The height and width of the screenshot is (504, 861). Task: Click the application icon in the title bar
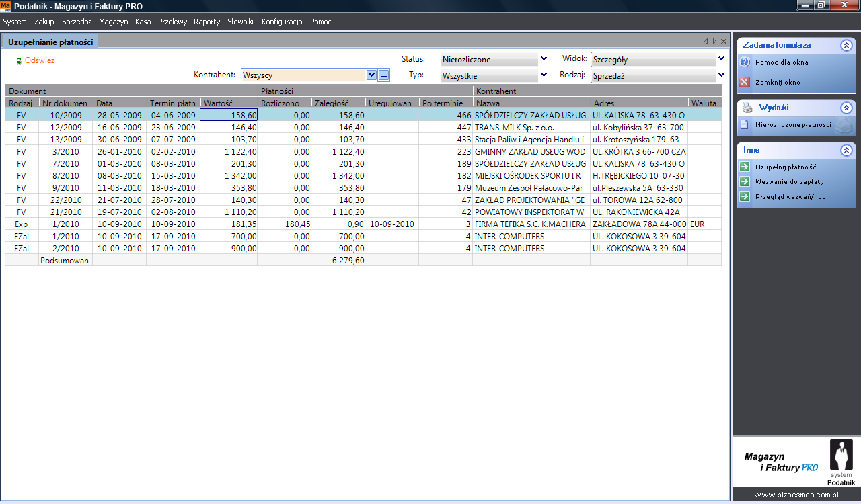coord(5,6)
